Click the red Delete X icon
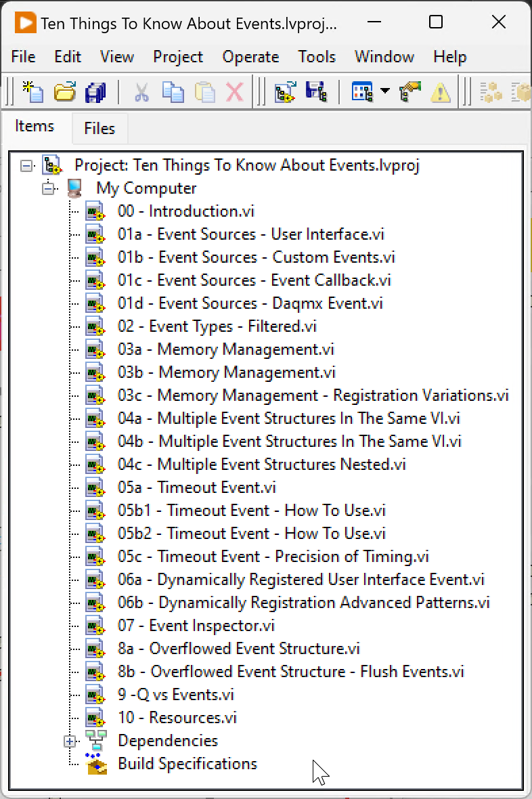Viewport: 532px width, 799px height. coord(234,92)
